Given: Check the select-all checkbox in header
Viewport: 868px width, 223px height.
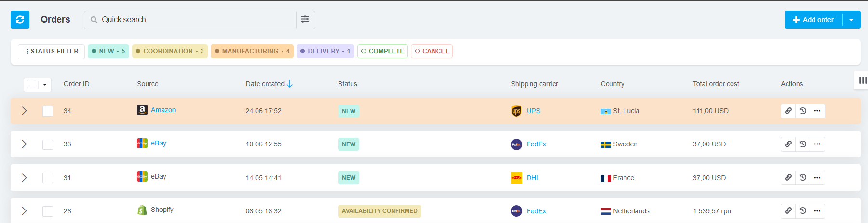Looking at the screenshot, I should 31,84.
